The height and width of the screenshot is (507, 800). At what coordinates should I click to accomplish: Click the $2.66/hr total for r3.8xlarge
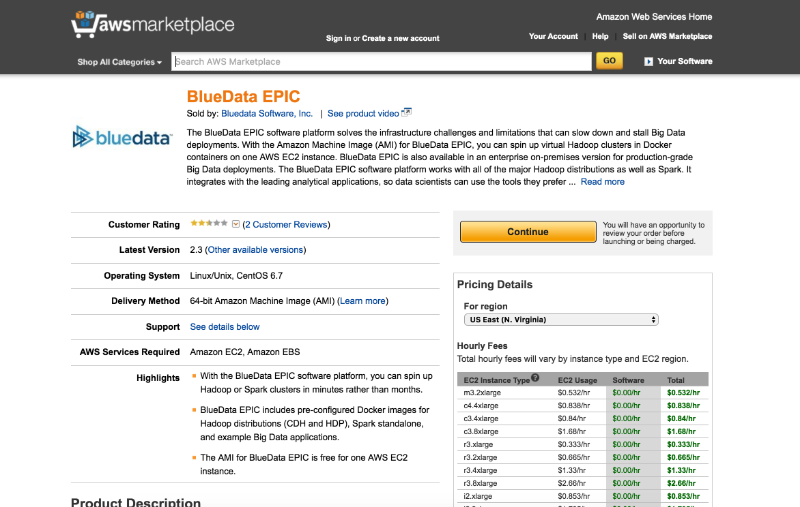(681, 483)
